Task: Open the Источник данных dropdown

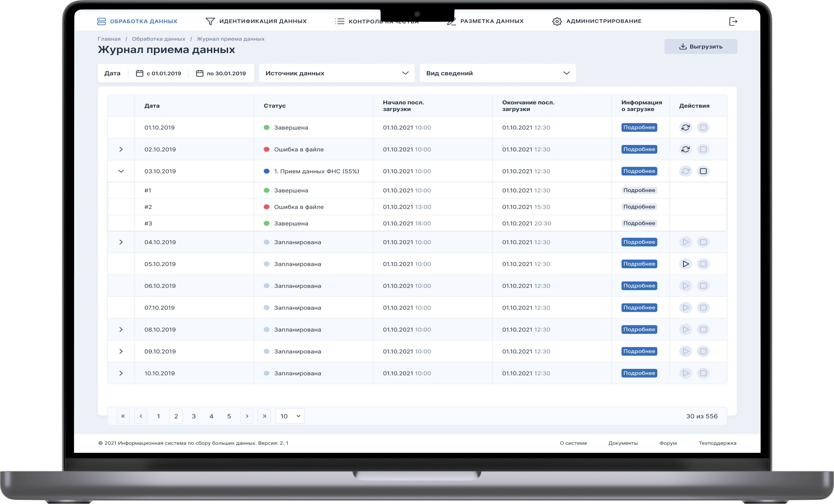Action: 336,73
